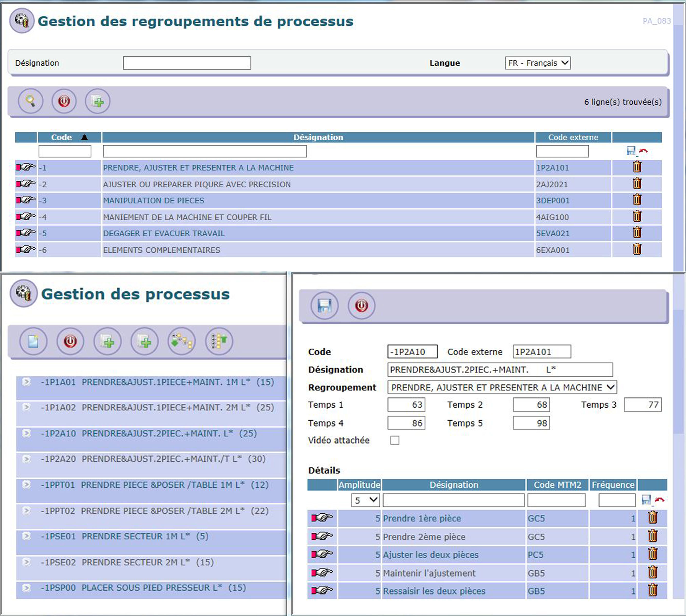Click the Temps 5 field showing 98

pos(531,423)
